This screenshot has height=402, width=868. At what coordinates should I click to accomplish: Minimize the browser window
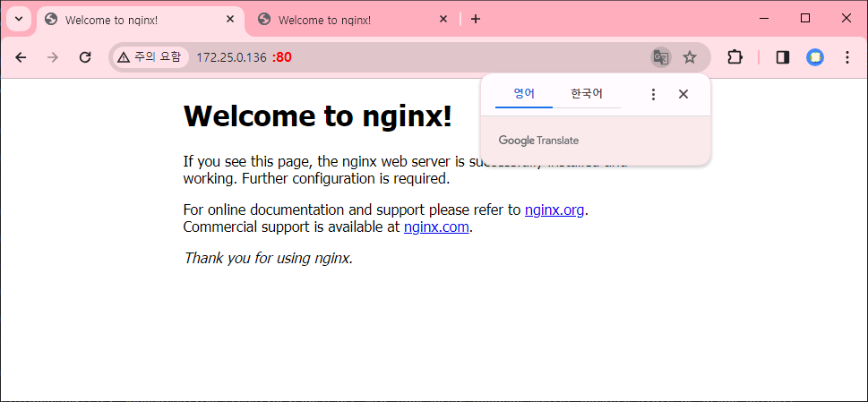coord(764,18)
